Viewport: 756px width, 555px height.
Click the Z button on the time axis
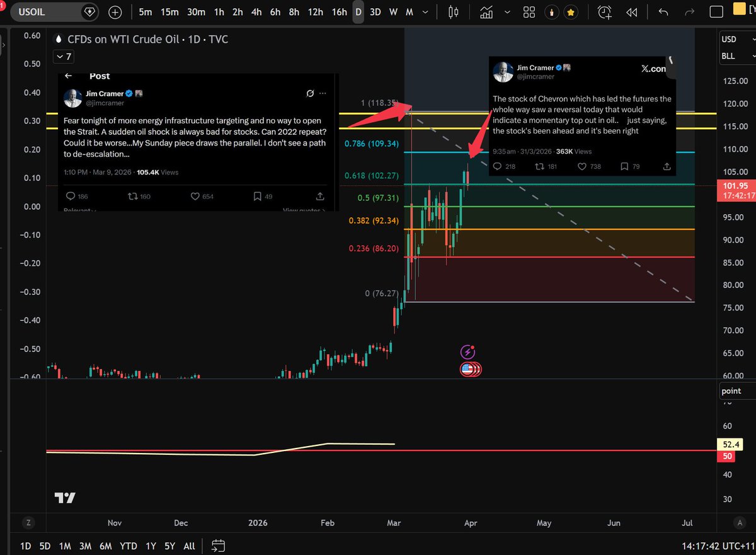pyautogui.click(x=28, y=522)
